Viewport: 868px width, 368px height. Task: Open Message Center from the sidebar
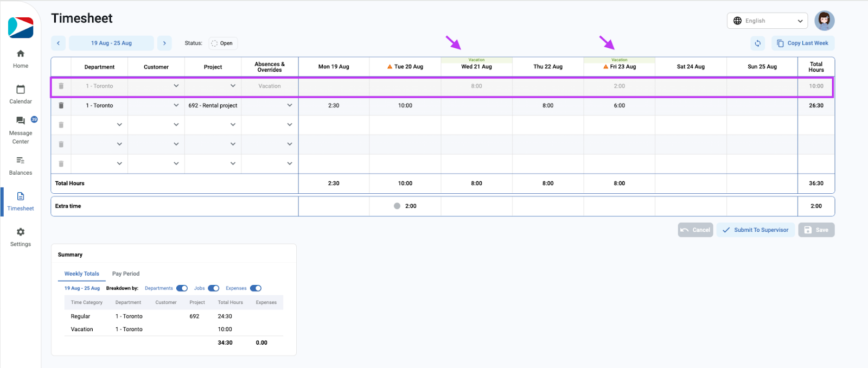21,130
